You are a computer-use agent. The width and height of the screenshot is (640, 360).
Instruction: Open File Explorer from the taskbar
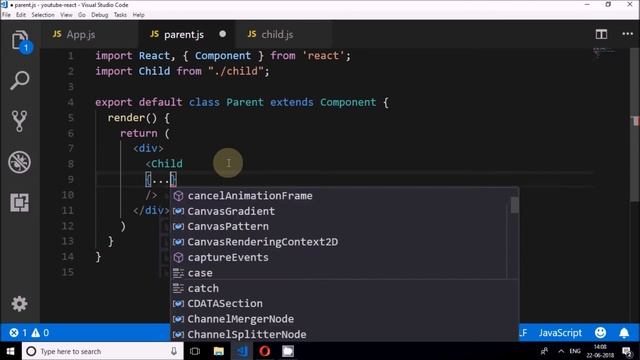point(219,351)
